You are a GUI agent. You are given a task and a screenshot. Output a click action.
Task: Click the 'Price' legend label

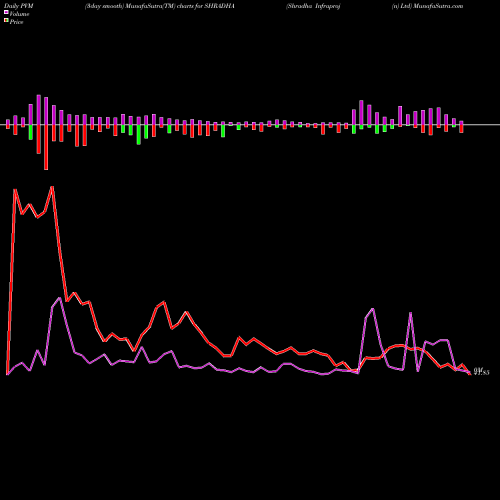[x=16, y=22]
